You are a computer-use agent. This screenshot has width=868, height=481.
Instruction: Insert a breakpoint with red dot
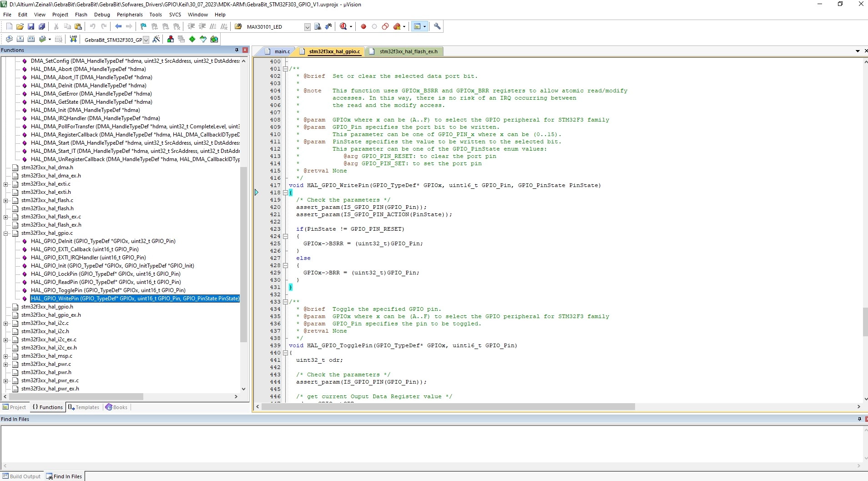[363, 26]
